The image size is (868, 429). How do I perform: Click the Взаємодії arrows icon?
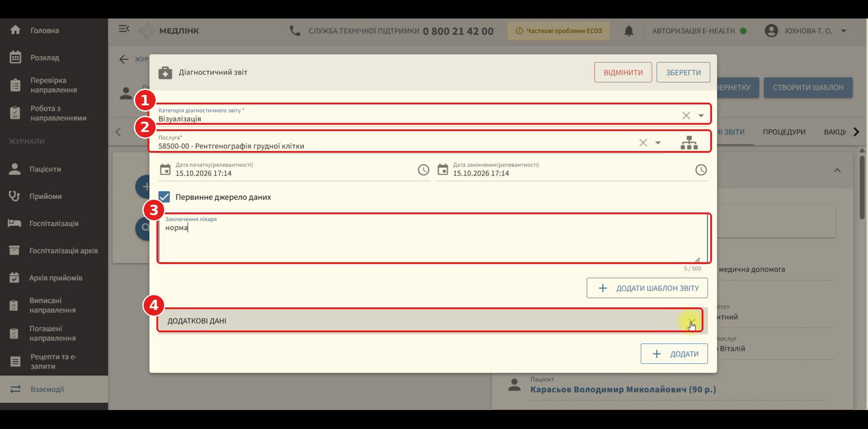(x=15, y=389)
